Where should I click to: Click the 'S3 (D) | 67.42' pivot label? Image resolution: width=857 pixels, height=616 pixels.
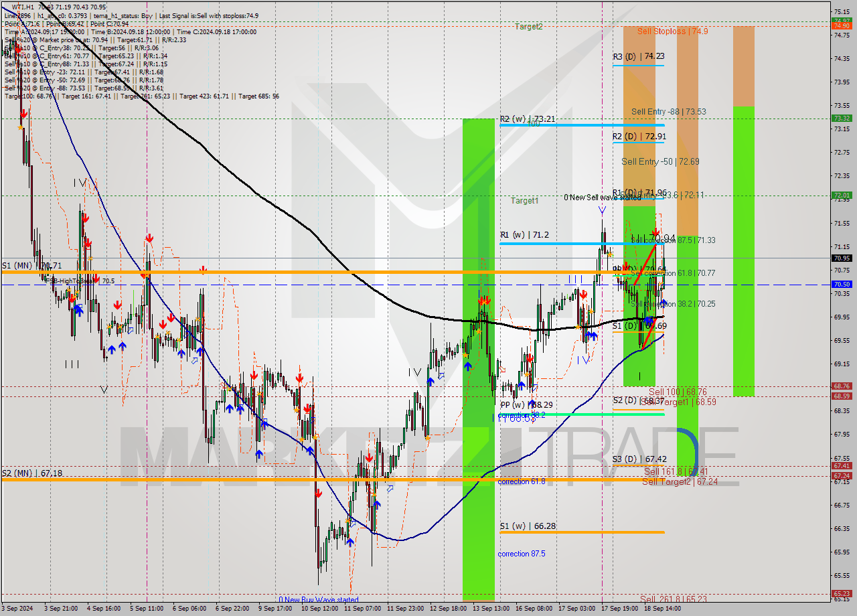[639, 459]
